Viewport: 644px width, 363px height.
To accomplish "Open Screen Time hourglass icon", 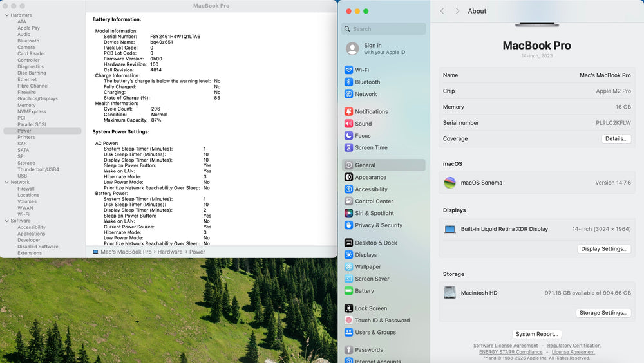I will click(x=348, y=147).
